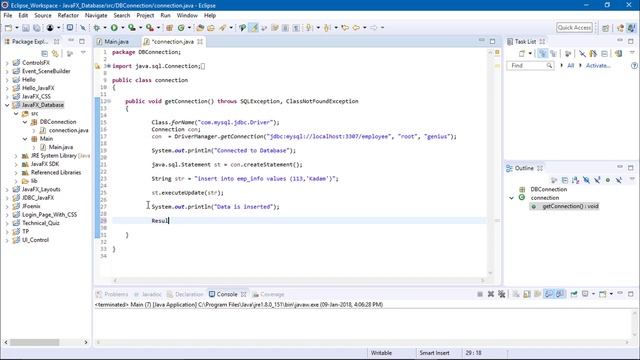Viewport: 640px width, 360px height.
Task: Open the Navigate menu
Action: point(96,16)
